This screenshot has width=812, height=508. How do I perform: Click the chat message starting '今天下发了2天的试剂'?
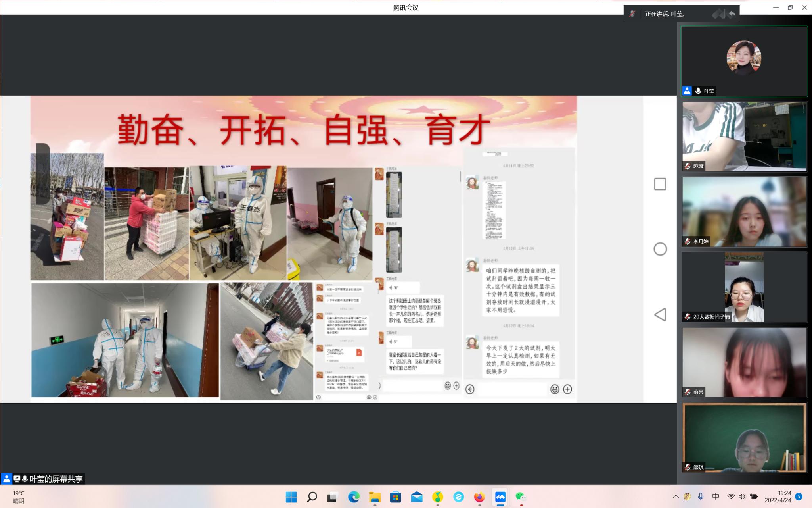(521, 360)
